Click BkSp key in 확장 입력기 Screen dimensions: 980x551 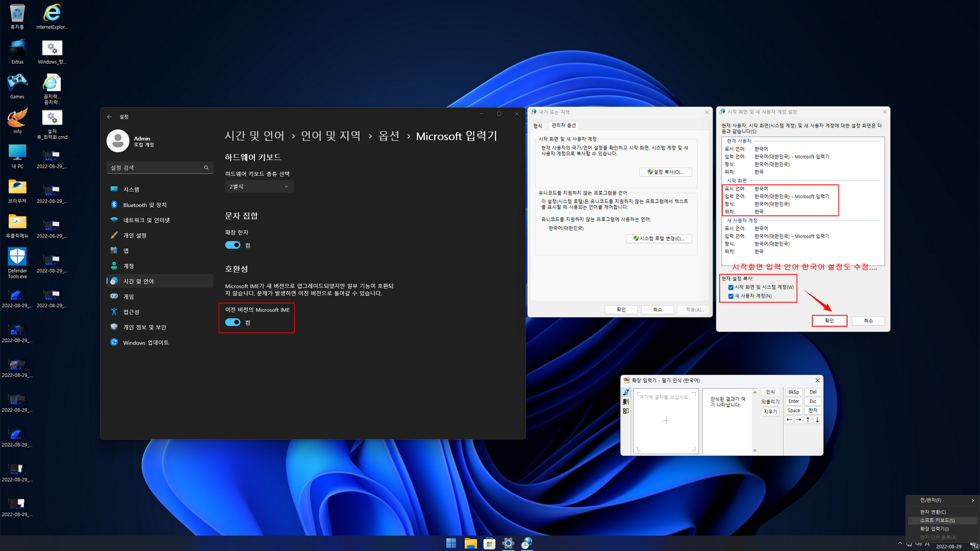coord(794,392)
